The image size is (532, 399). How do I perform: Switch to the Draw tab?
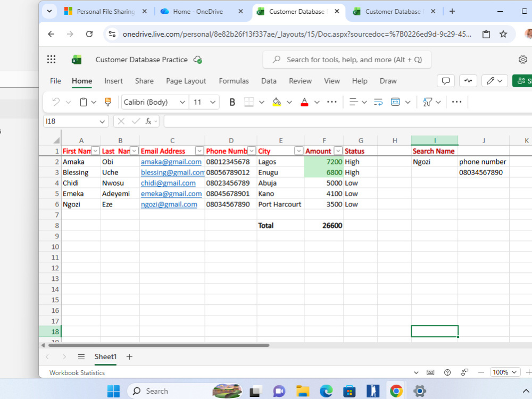point(388,81)
